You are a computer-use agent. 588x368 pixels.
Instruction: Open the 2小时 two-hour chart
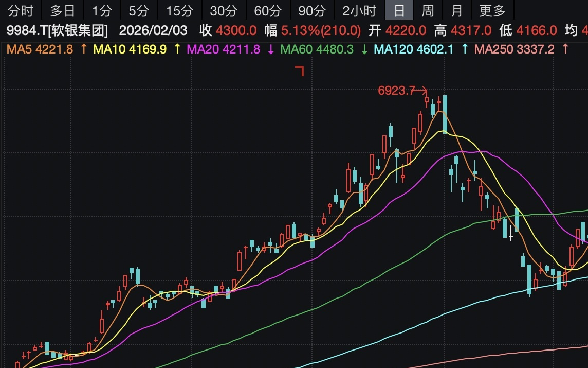pos(359,10)
